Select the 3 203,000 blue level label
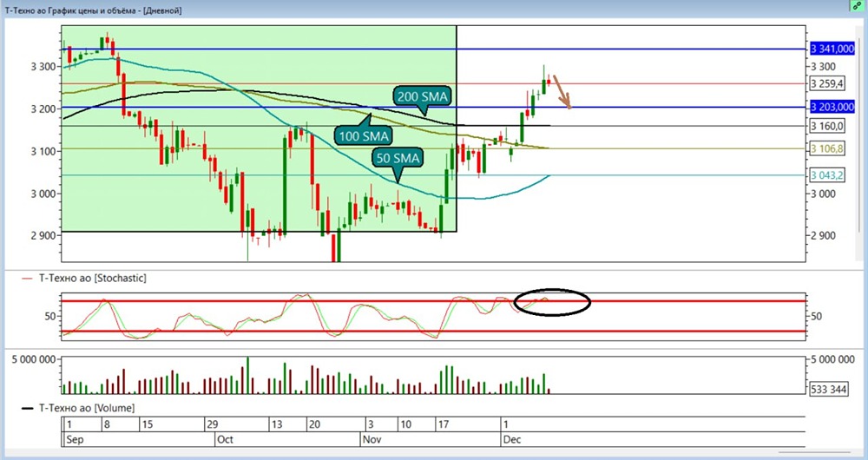The width and height of the screenshot is (868, 460). 832,107
